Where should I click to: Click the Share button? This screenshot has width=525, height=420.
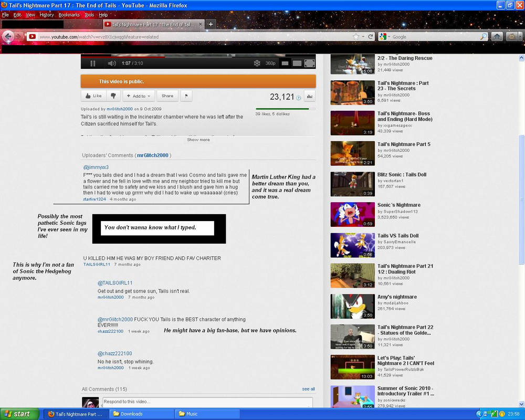click(x=167, y=96)
